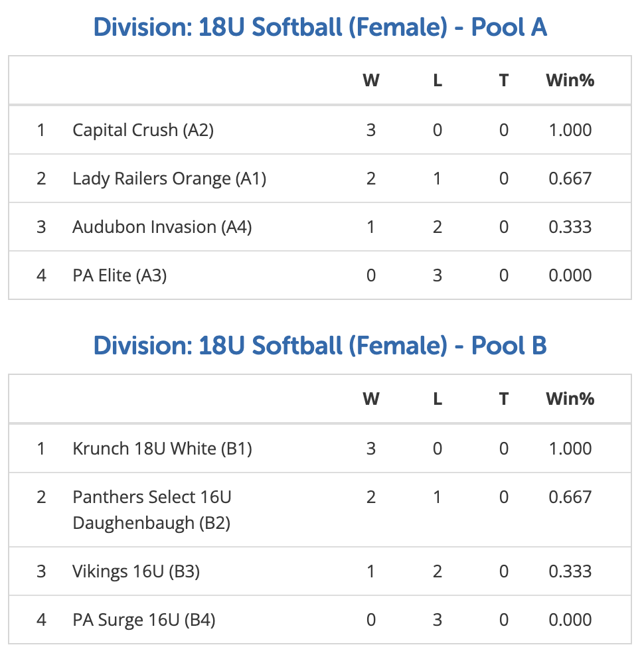Click PA Elite's losses value of 3
Screen dimensions: 644x657
point(438,275)
